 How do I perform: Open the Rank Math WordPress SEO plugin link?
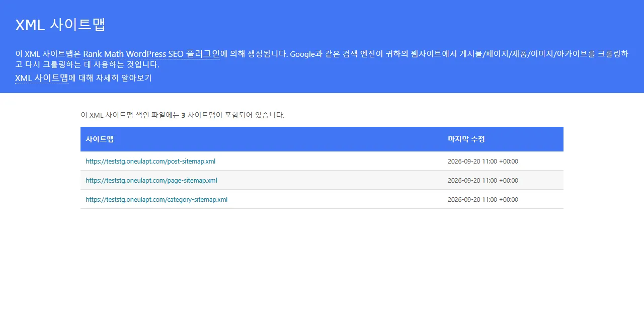click(x=151, y=54)
